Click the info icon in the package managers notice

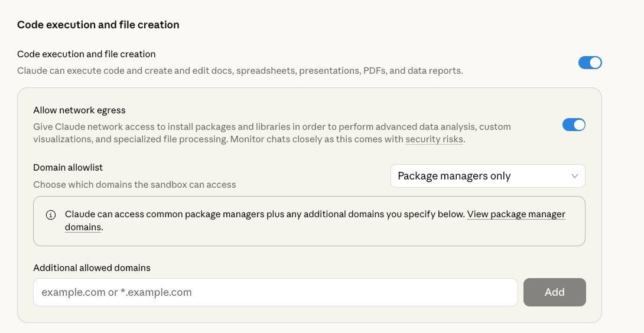[51, 214]
